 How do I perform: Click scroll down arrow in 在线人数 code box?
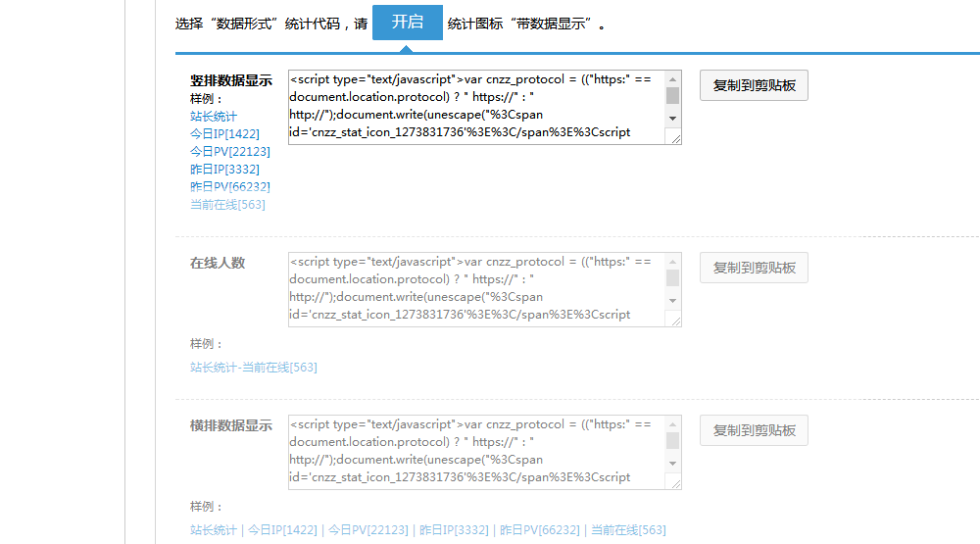pyautogui.click(x=672, y=301)
